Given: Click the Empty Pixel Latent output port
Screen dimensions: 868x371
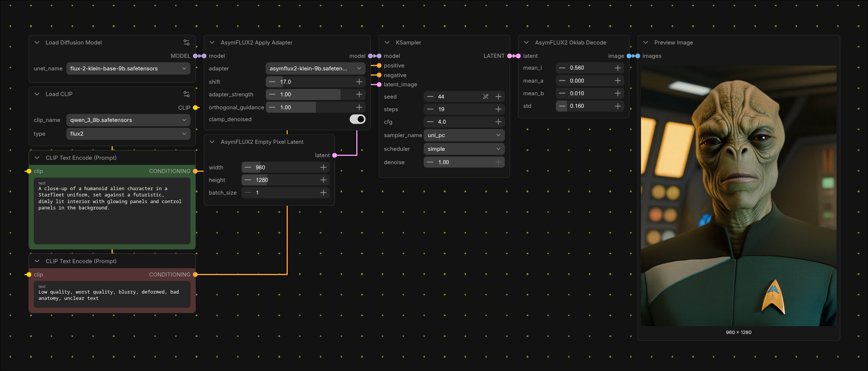Looking at the screenshot, I should [x=335, y=155].
